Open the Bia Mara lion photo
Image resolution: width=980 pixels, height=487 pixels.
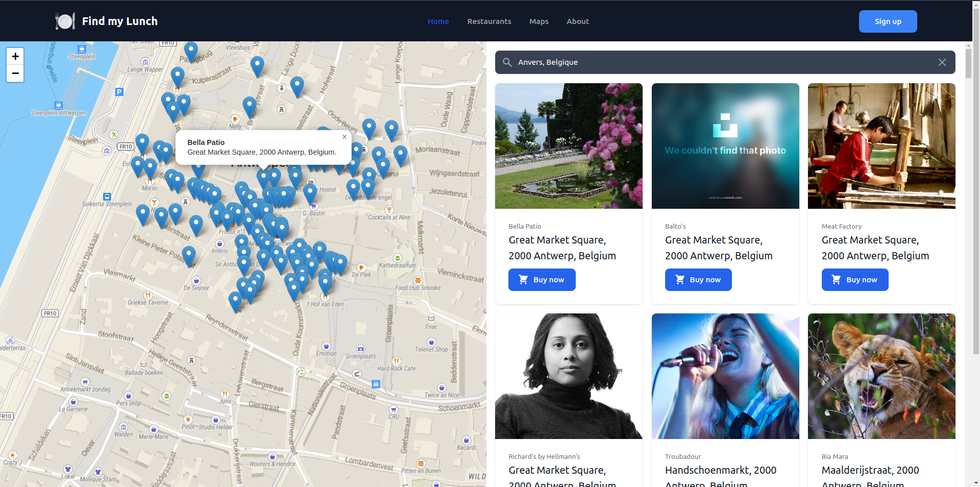(881, 376)
